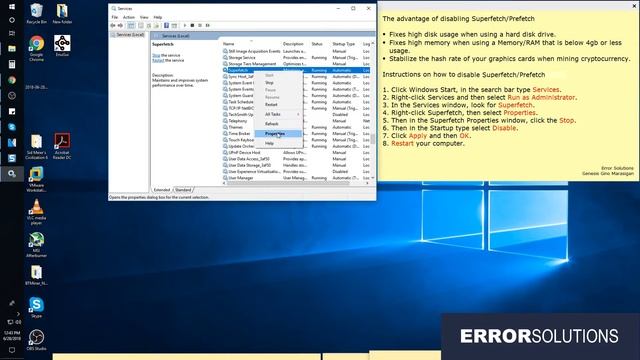The width and height of the screenshot is (640, 360).
Task: Select the Themes service row
Action: (x=236, y=127)
